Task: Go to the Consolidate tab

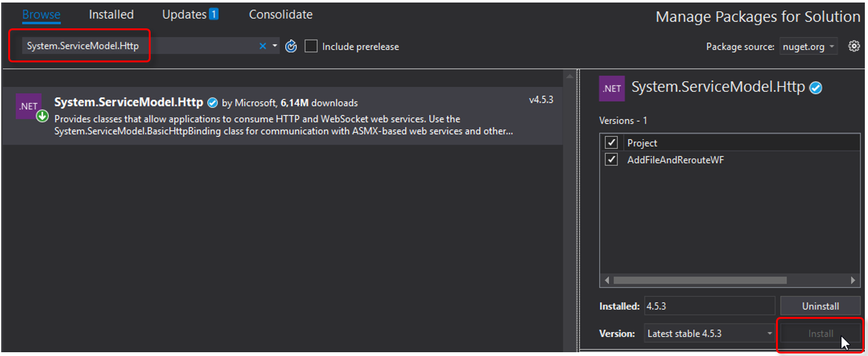Action: coord(281,14)
